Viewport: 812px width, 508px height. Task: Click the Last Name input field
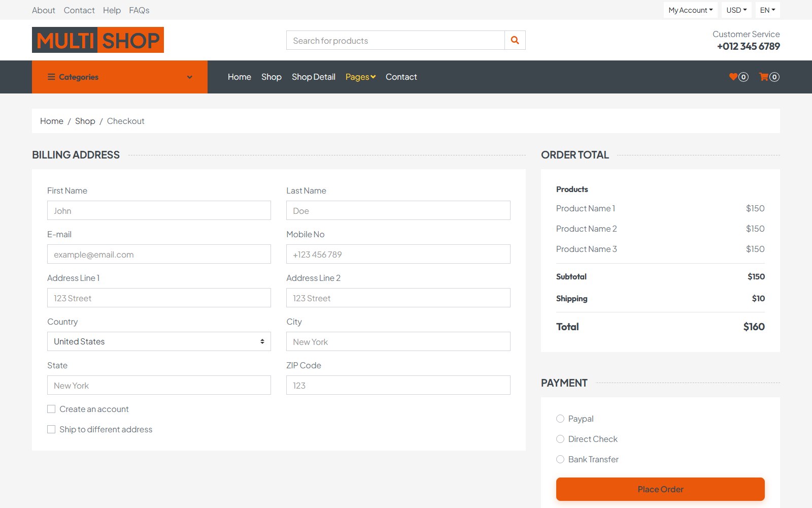398,210
